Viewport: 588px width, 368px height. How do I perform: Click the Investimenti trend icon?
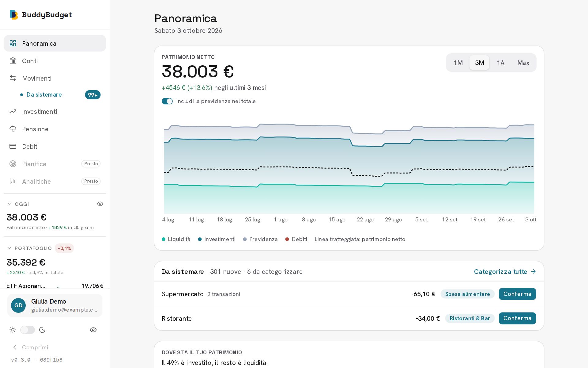13,111
